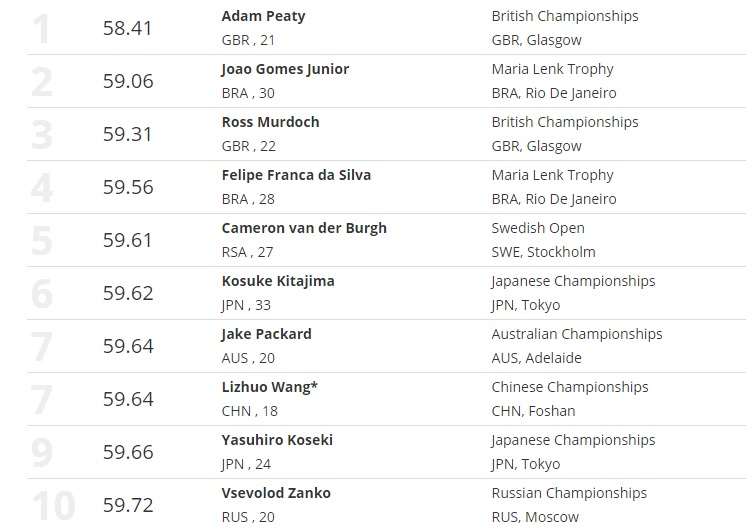Open Lizhuo Wang's entry
The width and height of the screenshot is (746, 529).
(x=269, y=387)
